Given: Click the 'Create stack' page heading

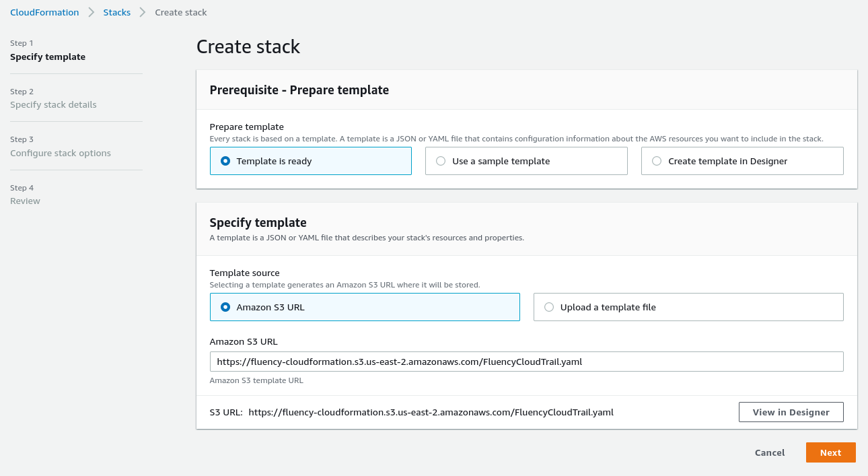Looking at the screenshot, I should 248,46.
